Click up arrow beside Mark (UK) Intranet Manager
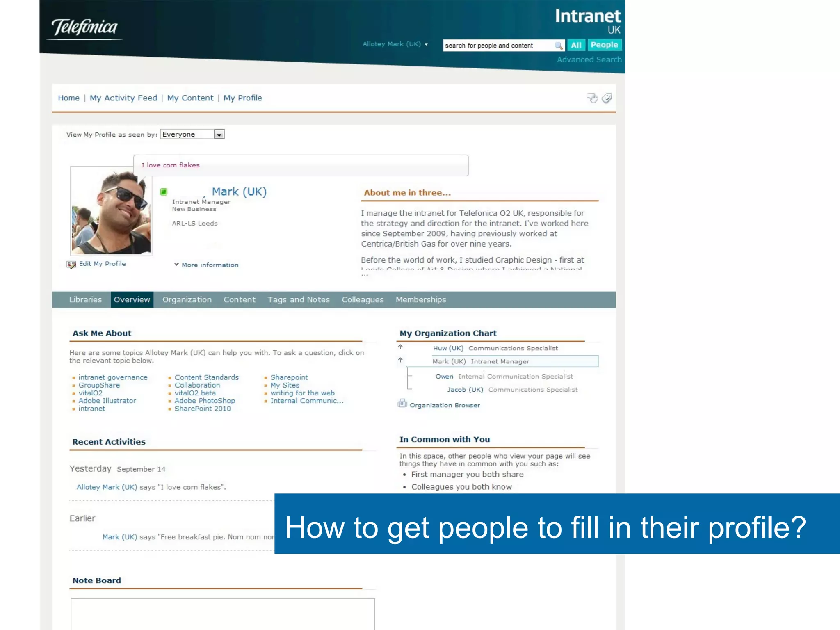Screen dimensions: 840x630 point(400,360)
